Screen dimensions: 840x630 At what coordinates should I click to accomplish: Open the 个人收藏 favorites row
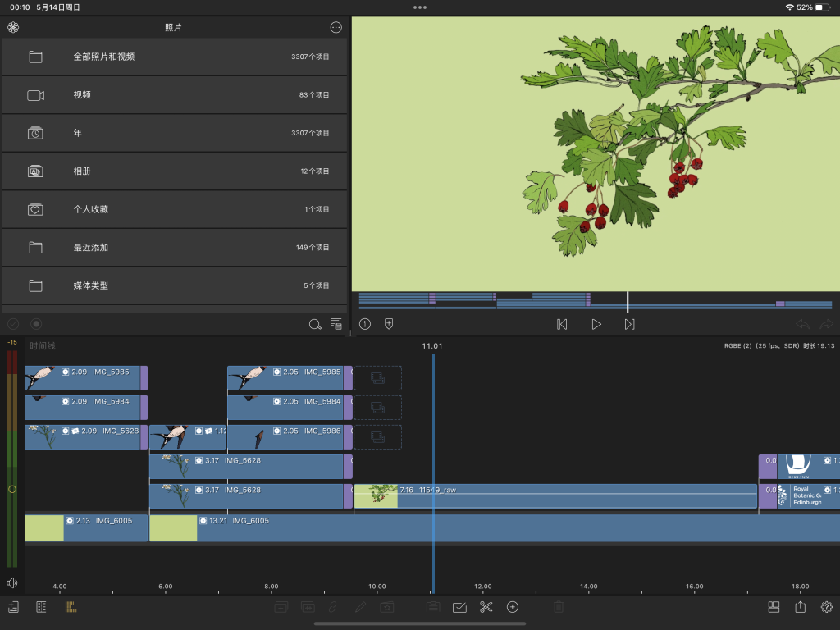click(175, 209)
